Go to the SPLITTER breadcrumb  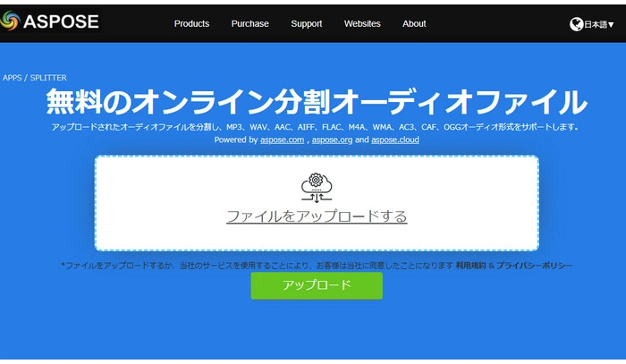[48, 78]
